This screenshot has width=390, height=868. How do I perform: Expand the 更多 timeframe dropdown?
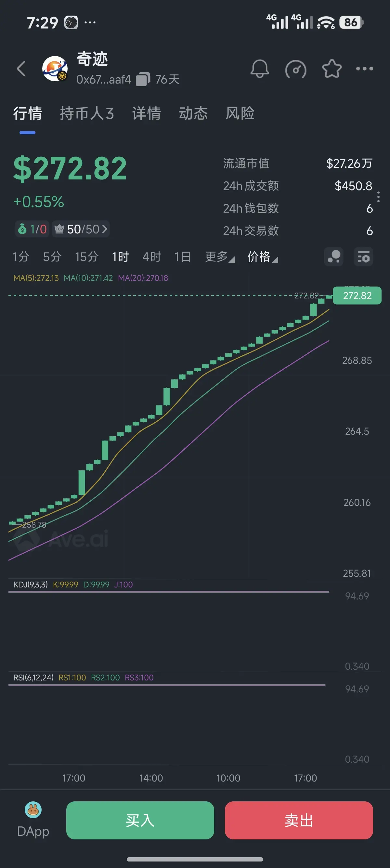pos(220,257)
